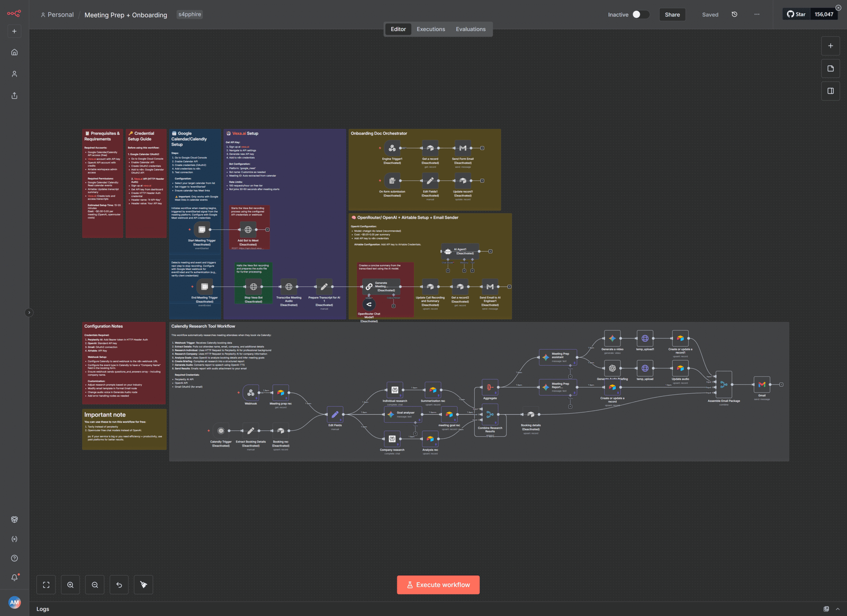Click the Share button
Image resolution: width=847 pixels, height=616 pixels.
(x=672, y=15)
